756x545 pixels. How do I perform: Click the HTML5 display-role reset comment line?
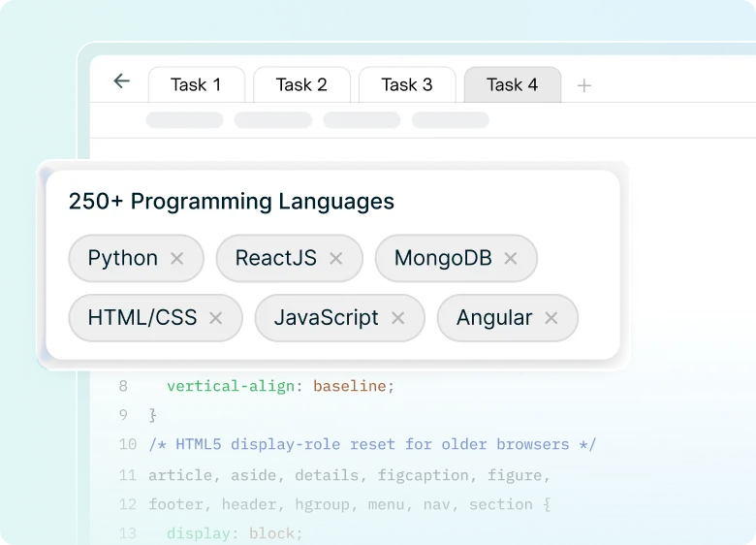coord(373,444)
